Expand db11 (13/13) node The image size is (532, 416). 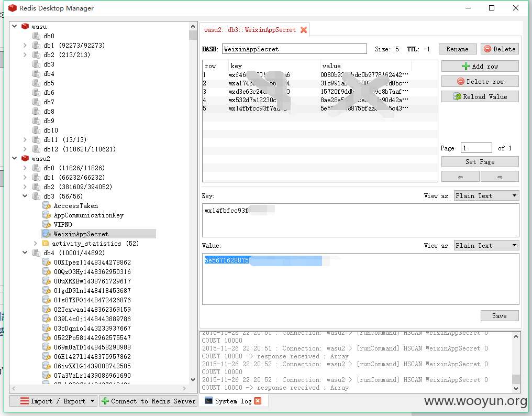(x=25, y=139)
